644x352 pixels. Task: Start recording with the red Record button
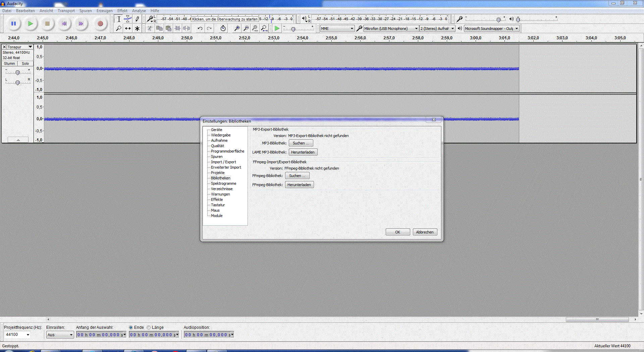pyautogui.click(x=100, y=24)
